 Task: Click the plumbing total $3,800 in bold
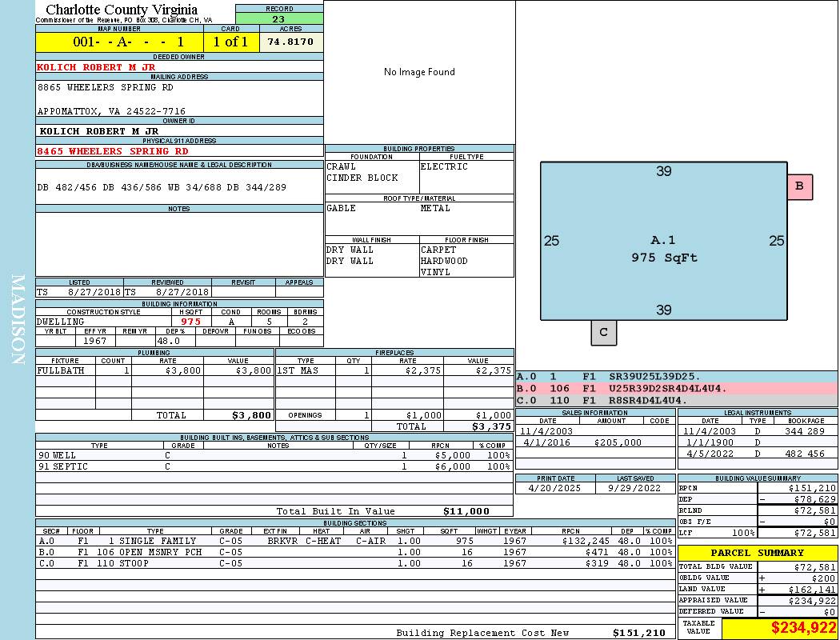(252, 415)
